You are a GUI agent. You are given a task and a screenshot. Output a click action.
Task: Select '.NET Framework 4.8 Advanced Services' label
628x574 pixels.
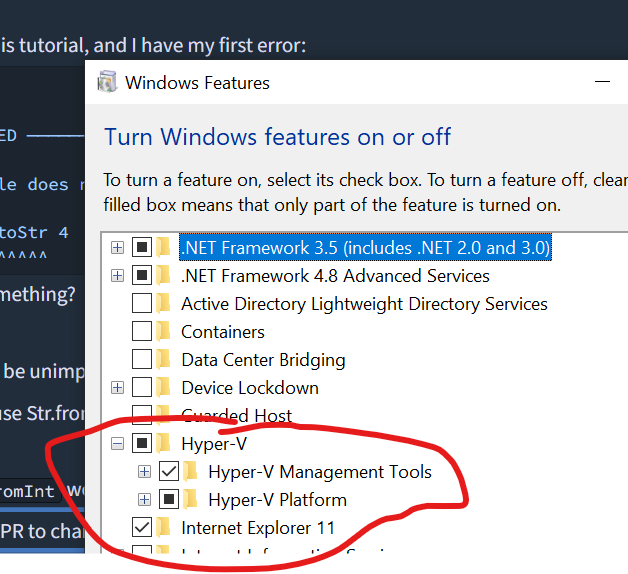tap(335, 276)
